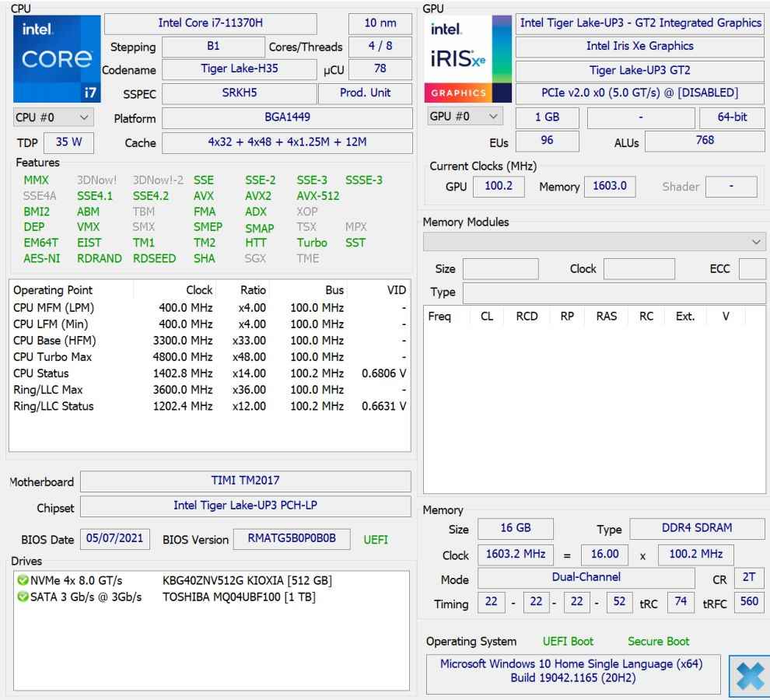Click the µCU value 78
The image size is (770, 700).
click(x=380, y=68)
